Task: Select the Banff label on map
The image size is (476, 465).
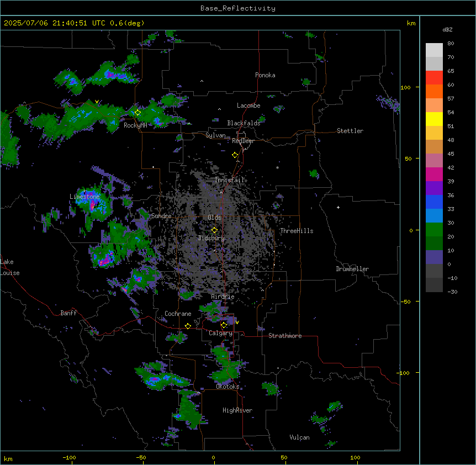Action: click(x=68, y=313)
